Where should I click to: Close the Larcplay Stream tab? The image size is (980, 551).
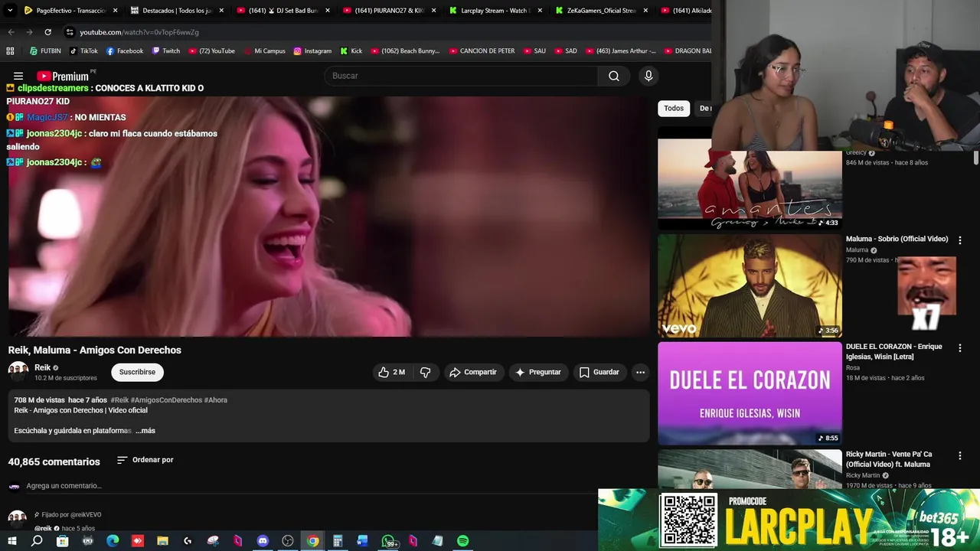539,11
